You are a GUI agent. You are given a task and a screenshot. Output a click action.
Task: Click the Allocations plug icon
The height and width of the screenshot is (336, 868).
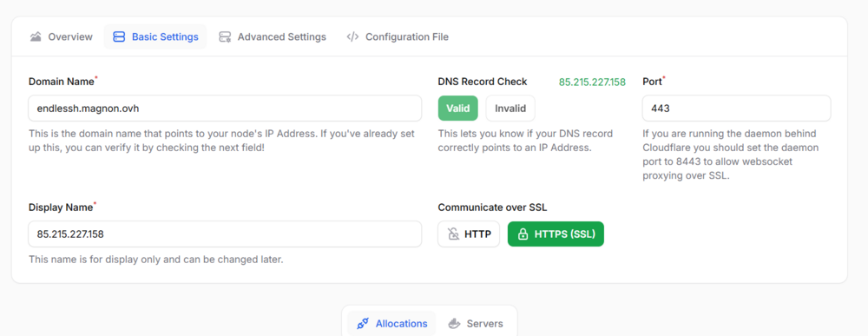363,323
